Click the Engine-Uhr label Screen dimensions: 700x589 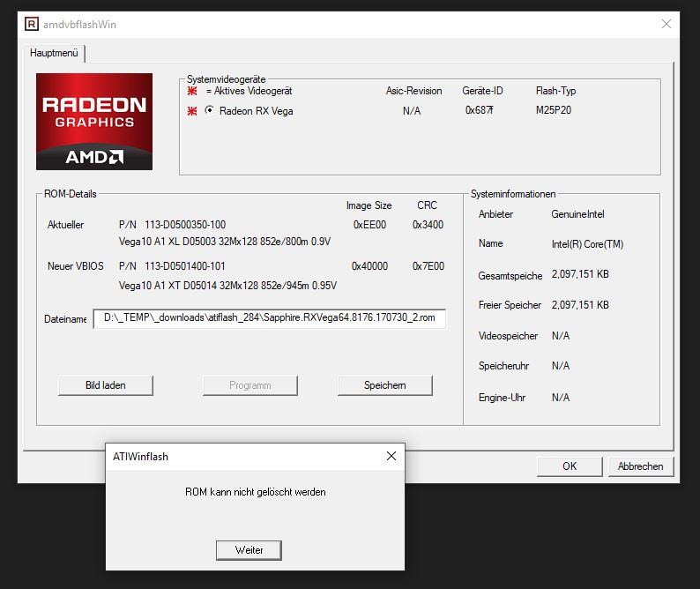(x=502, y=398)
